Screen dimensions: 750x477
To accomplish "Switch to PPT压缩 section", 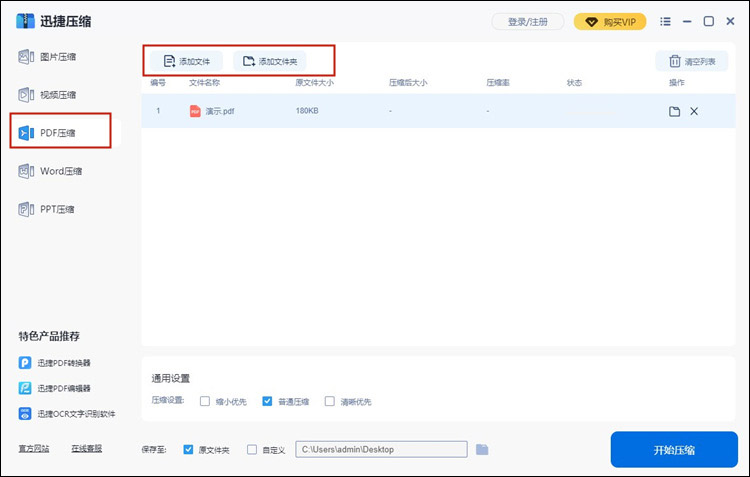I will [46, 209].
